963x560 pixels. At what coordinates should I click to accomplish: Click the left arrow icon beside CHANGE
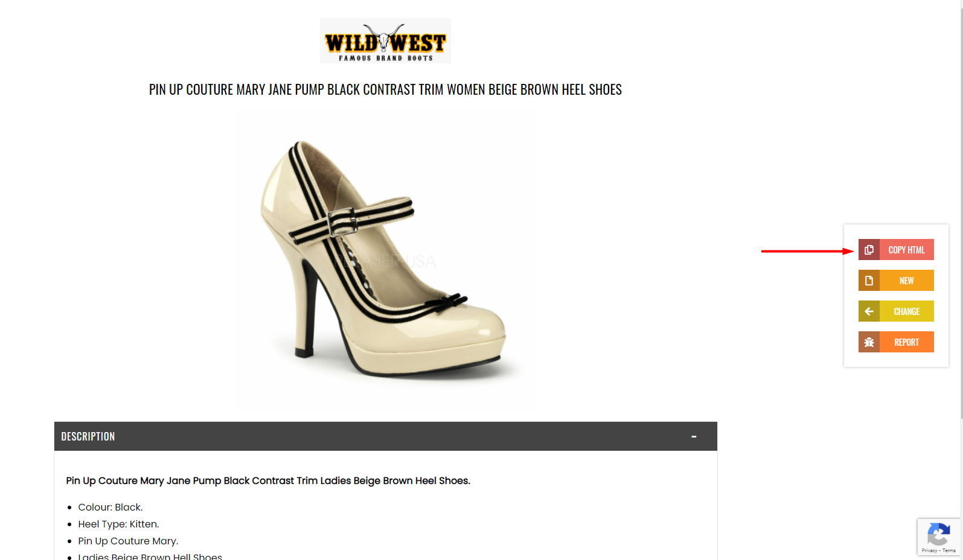tap(869, 311)
